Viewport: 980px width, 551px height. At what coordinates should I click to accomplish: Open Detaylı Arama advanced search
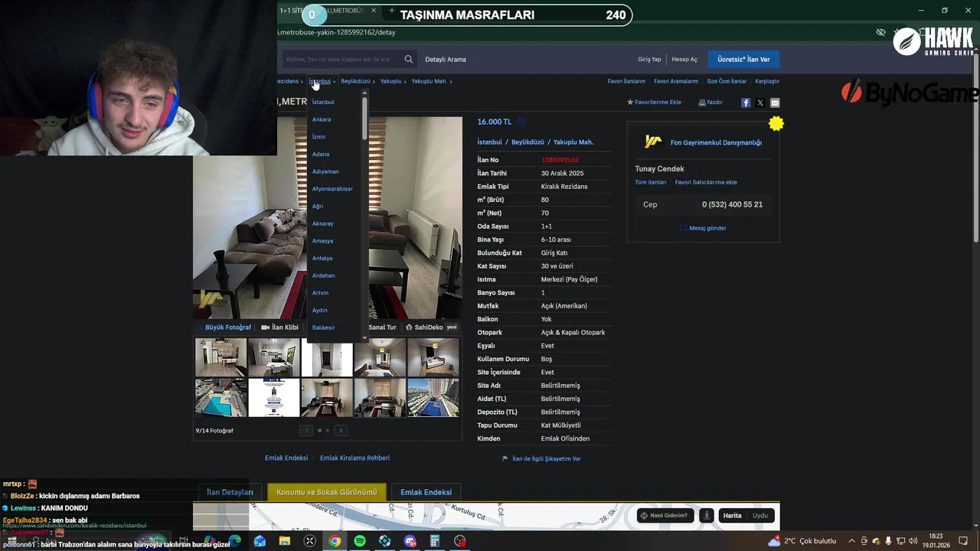tap(446, 59)
